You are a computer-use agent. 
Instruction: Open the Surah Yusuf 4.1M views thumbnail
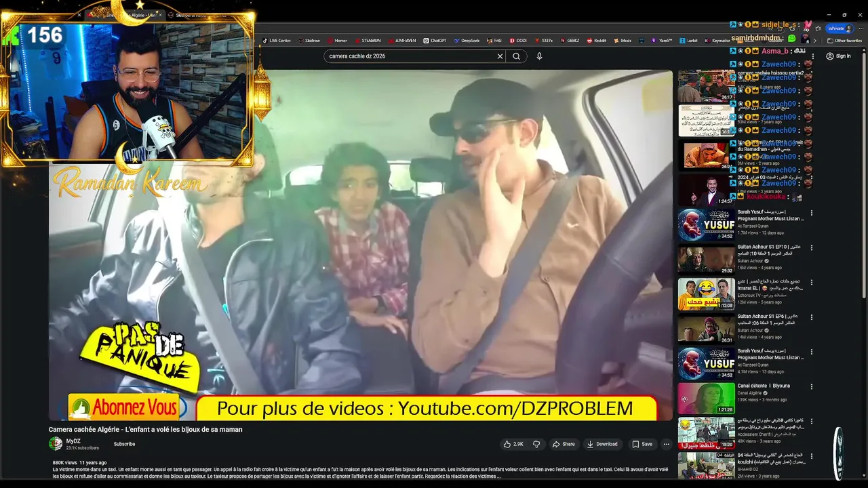(x=706, y=363)
